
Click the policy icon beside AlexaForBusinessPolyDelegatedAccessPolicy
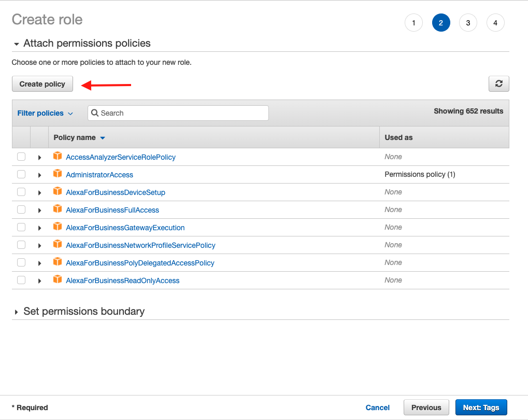click(x=58, y=261)
